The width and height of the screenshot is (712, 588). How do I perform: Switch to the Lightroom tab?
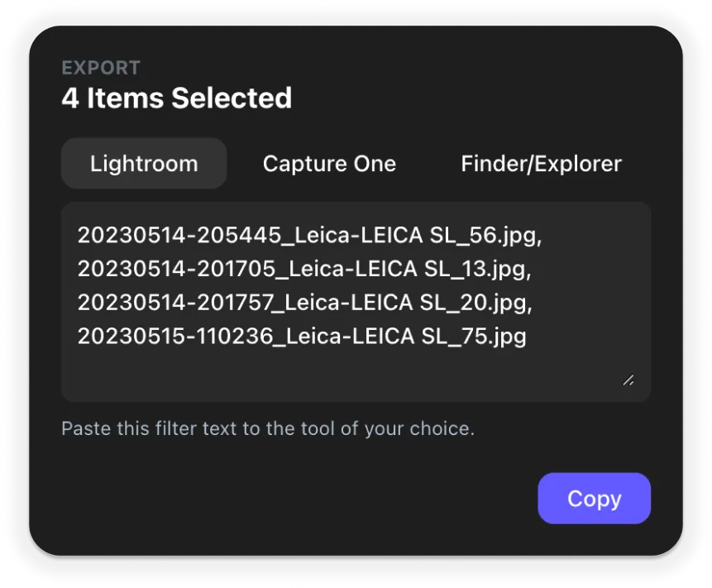click(x=144, y=164)
